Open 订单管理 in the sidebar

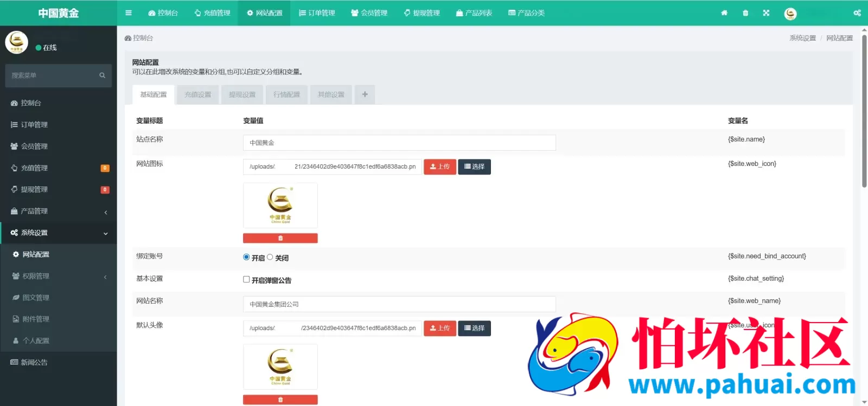pos(59,125)
